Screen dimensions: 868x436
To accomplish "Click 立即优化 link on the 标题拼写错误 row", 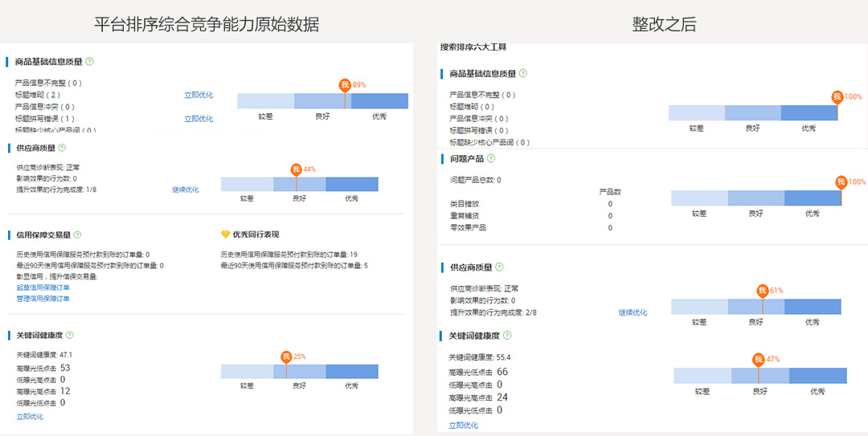I will (199, 119).
